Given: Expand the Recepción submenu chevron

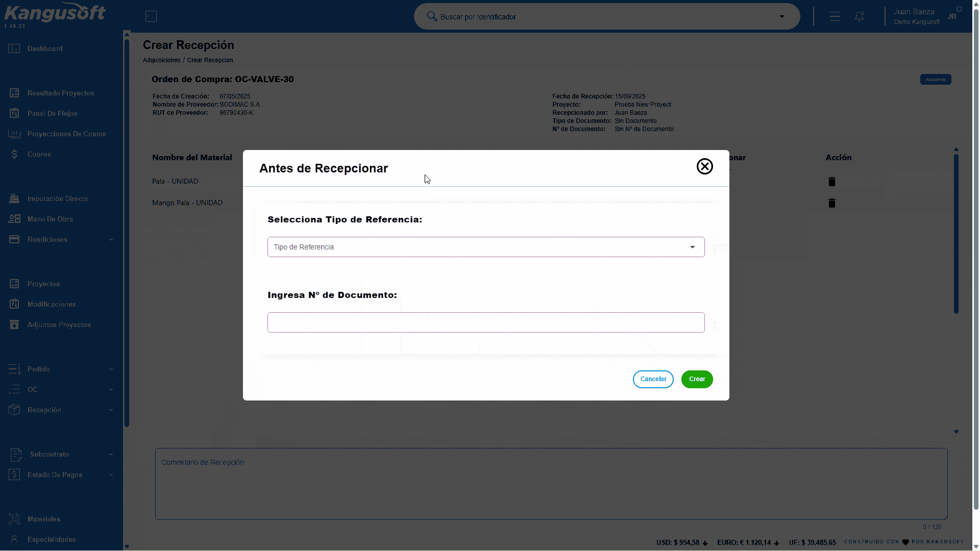Looking at the screenshot, I should click(x=111, y=410).
